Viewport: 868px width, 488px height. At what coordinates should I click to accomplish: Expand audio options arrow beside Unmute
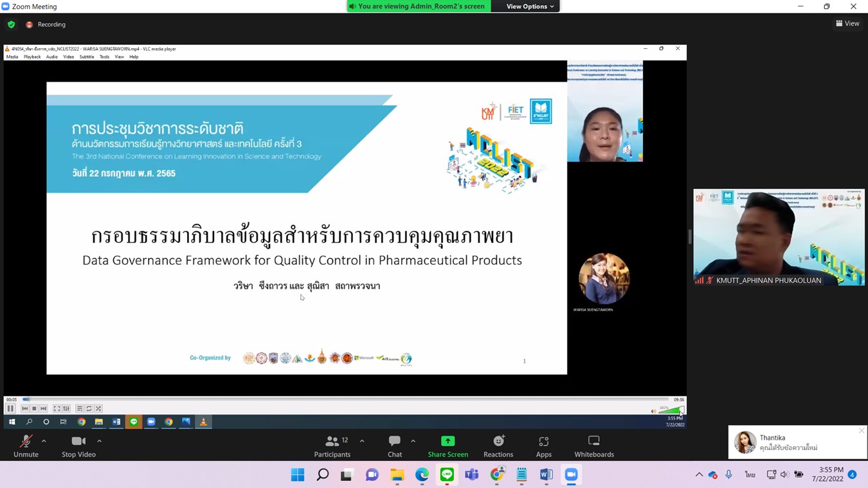tap(44, 441)
